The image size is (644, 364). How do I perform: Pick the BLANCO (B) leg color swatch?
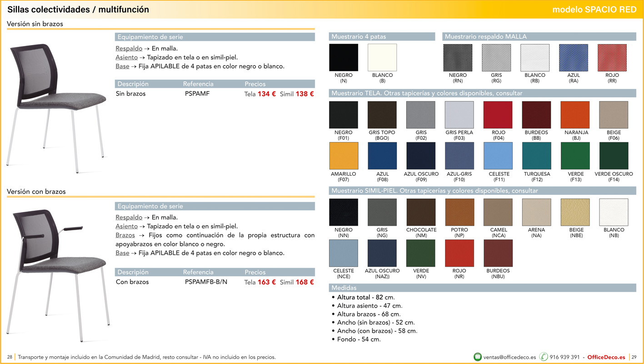382,57
